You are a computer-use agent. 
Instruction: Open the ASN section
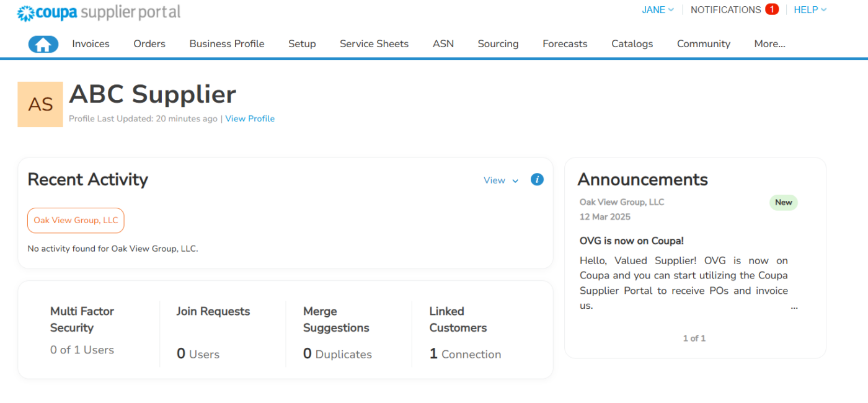pyautogui.click(x=443, y=43)
